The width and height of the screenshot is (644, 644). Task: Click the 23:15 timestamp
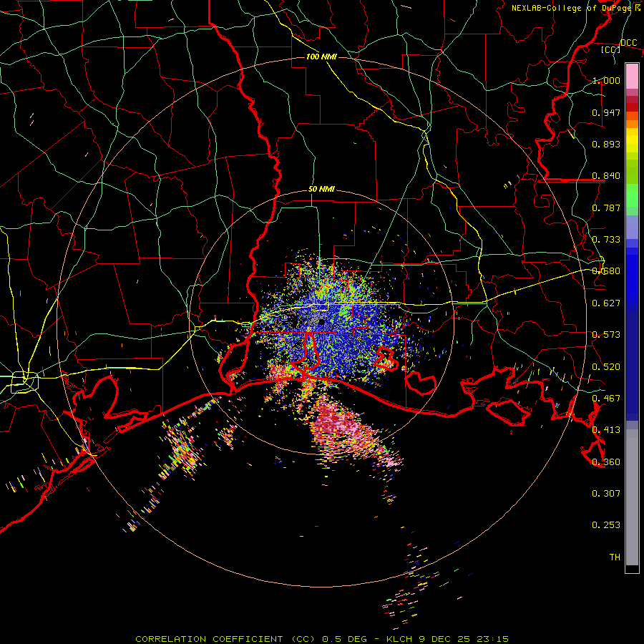(x=492, y=639)
